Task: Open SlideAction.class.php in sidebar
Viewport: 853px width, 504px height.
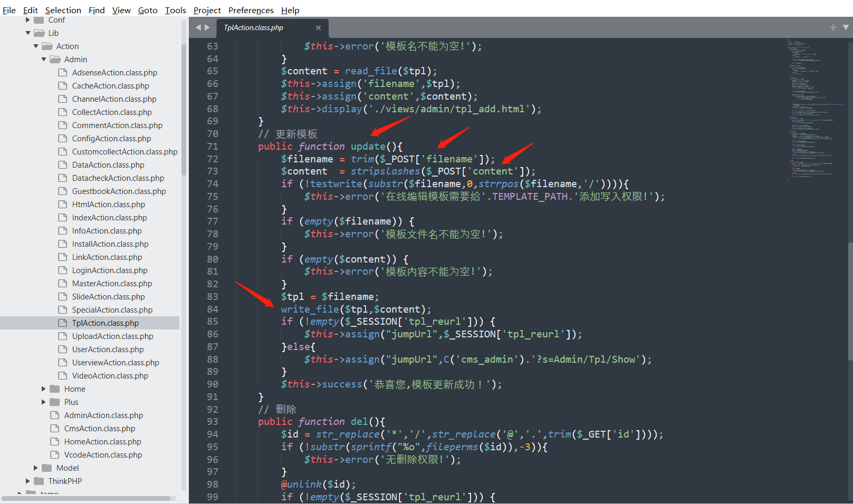Action: [108, 297]
